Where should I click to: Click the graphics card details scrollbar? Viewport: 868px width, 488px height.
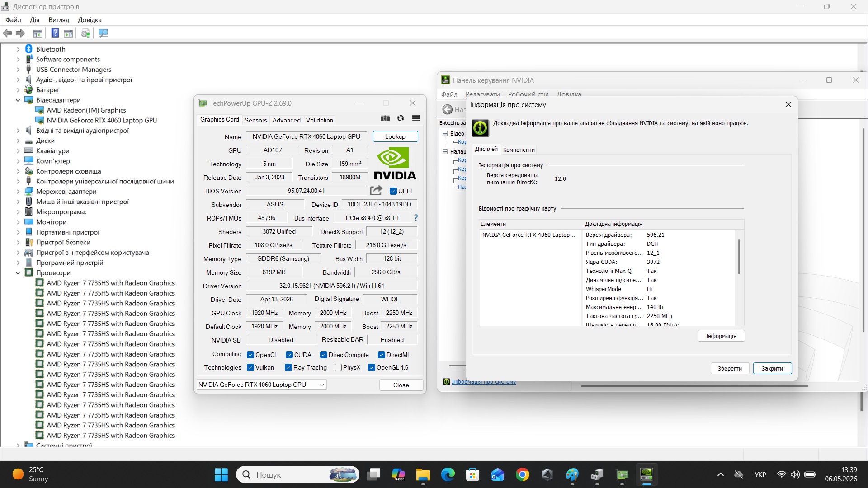point(739,257)
